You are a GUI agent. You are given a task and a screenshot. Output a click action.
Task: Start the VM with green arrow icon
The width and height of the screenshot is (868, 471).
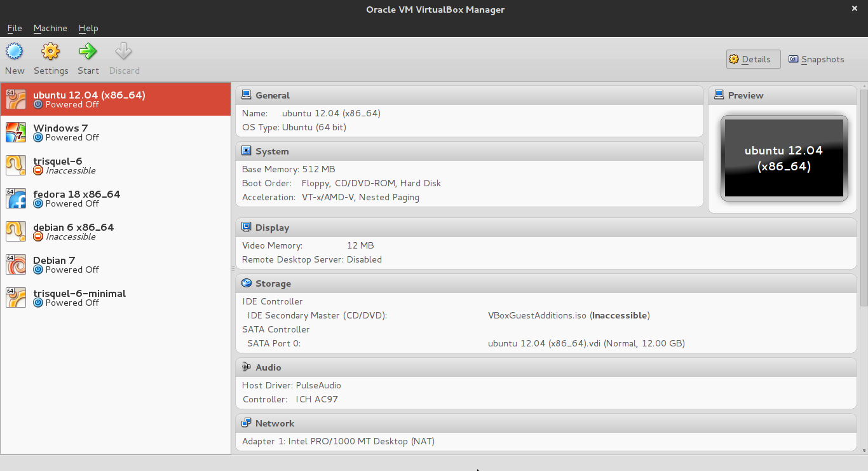(x=88, y=51)
